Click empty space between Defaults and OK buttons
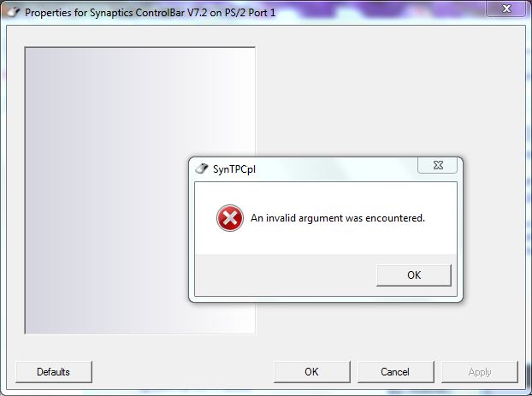 [x=183, y=372]
